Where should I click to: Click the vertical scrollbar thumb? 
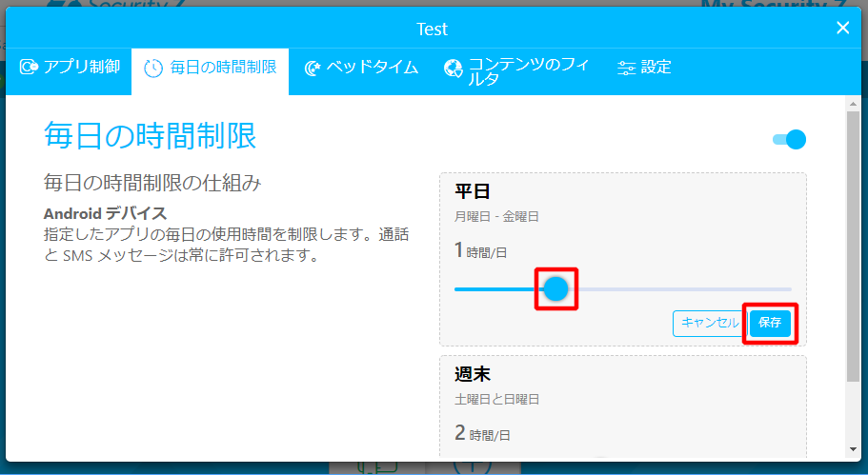[853, 247]
